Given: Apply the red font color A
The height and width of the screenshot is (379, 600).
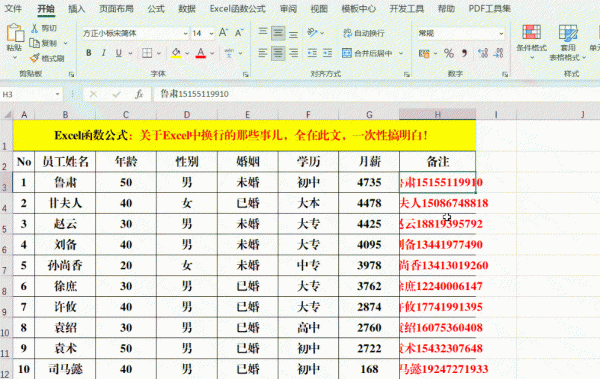Looking at the screenshot, I should click(x=201, y=53).
